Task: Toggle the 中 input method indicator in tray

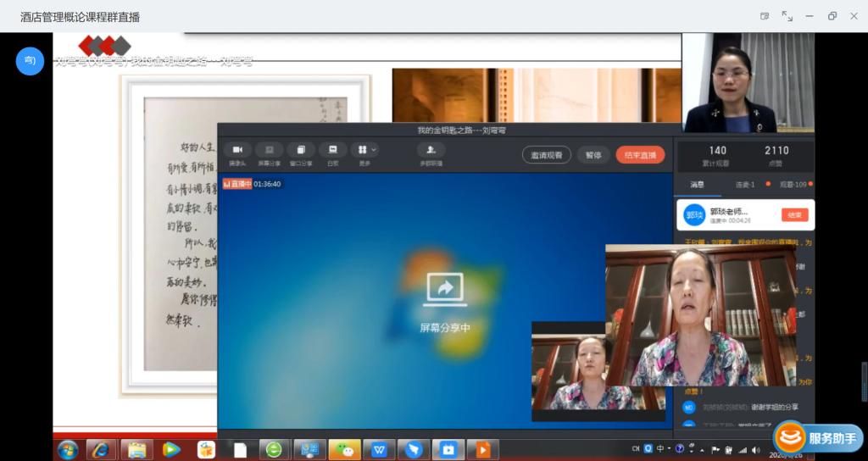Action: [659, 449]
